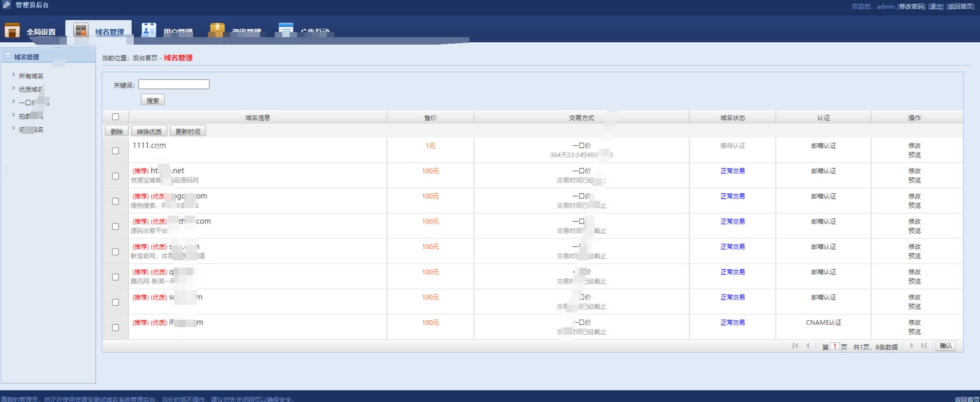The image size is (980, 402).
Task: Click the user management contact-card icon
Action: 149,29
